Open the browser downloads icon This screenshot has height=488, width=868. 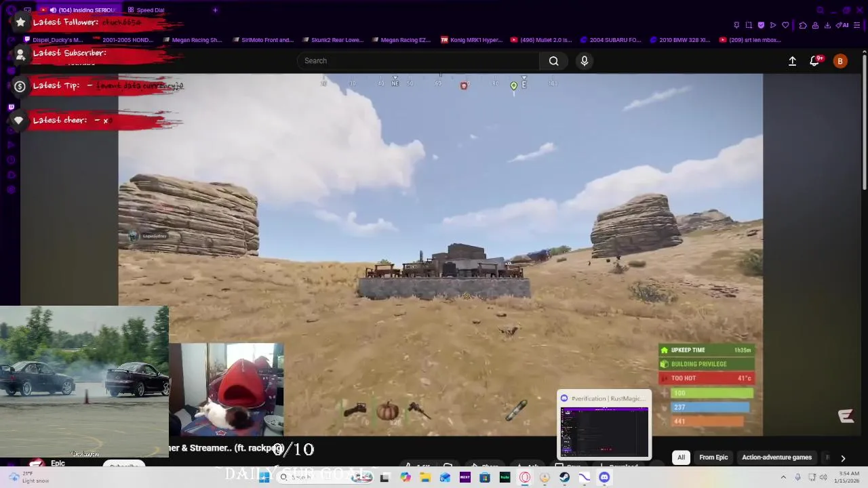(x=828, y=25)
